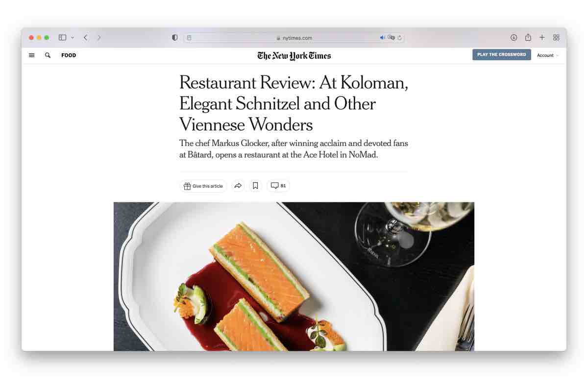Expand the Account dropdown
Screen dimensions: 588x392
[547, 55]
